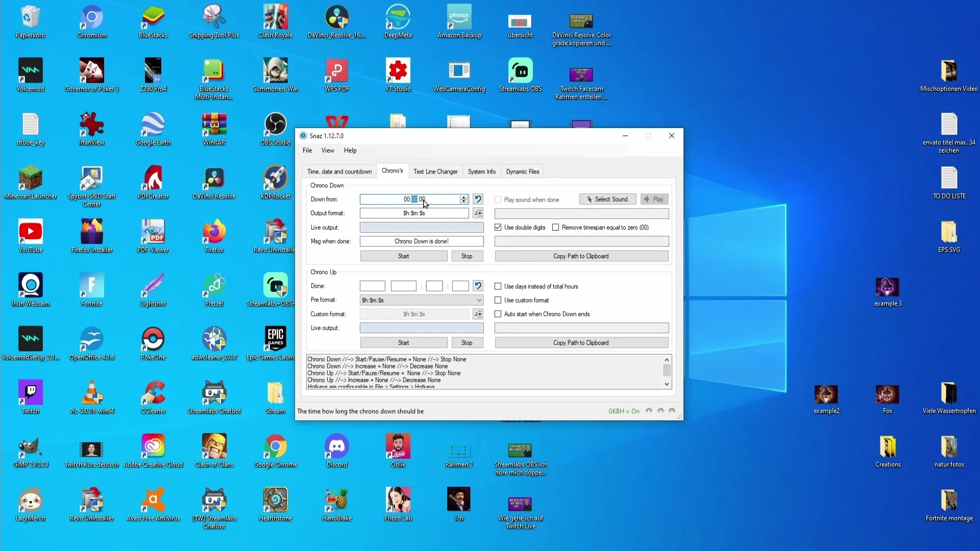Click the hotkey log scrollbar up arrow

(x=667, y=360)
